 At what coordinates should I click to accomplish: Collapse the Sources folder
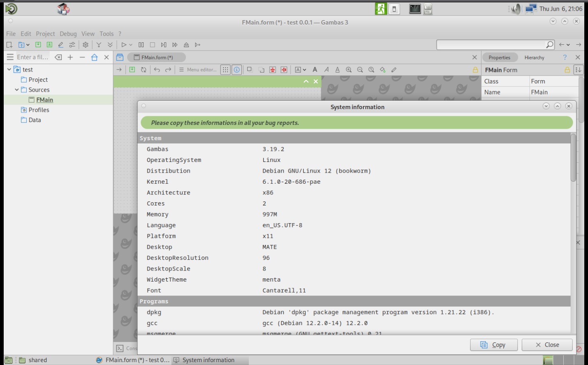point(17,90)
